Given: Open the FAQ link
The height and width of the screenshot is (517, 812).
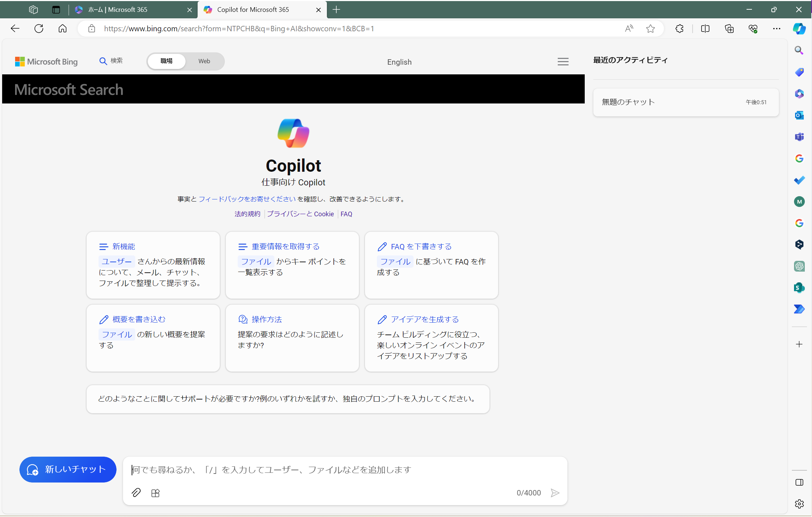Looking at the screenshot, I should coord(346,214).
